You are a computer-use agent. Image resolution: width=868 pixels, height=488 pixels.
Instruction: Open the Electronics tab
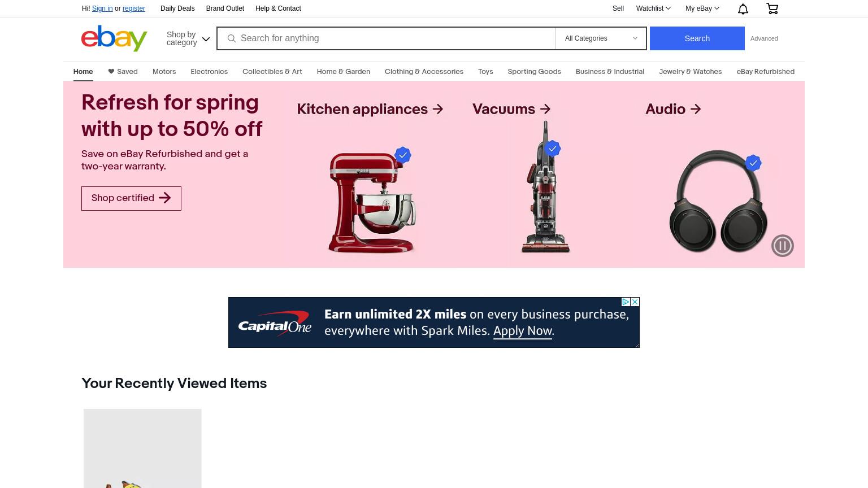point(209,71)
